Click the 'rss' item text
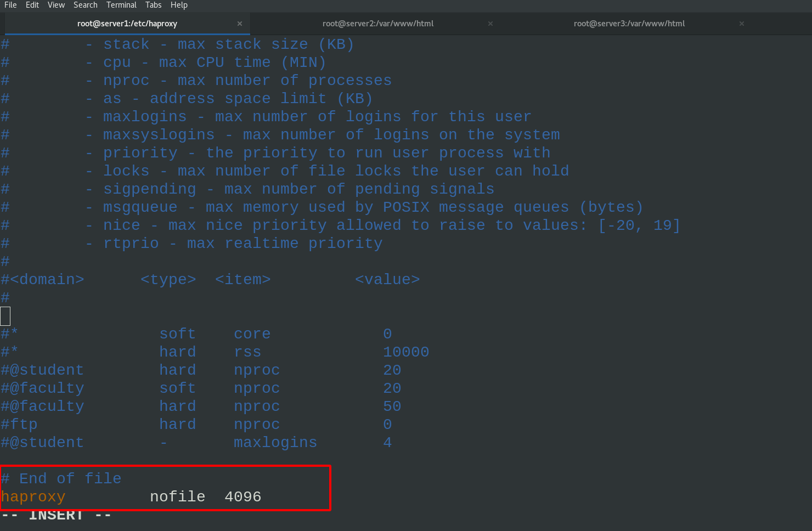This screenshot has height=531, width=812. (x=247, y=352)
